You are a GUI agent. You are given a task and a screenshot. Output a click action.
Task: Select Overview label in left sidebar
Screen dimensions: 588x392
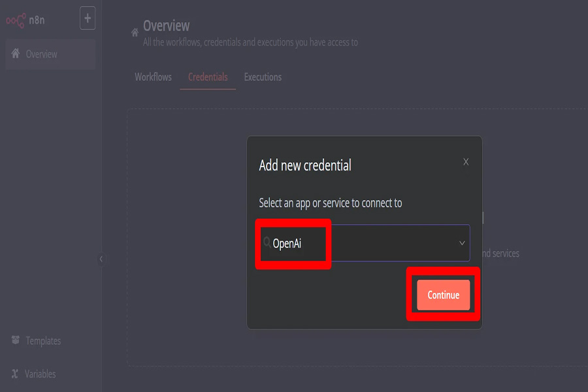(x=41, y=54)
